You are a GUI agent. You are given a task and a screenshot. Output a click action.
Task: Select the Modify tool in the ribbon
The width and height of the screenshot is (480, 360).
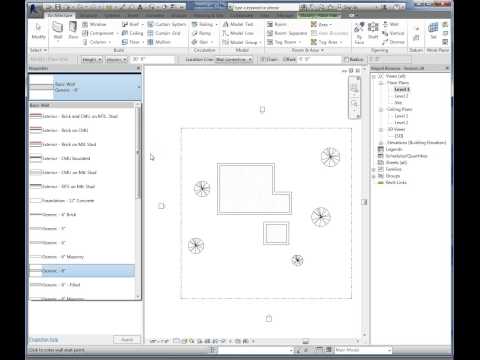(38, 31)
